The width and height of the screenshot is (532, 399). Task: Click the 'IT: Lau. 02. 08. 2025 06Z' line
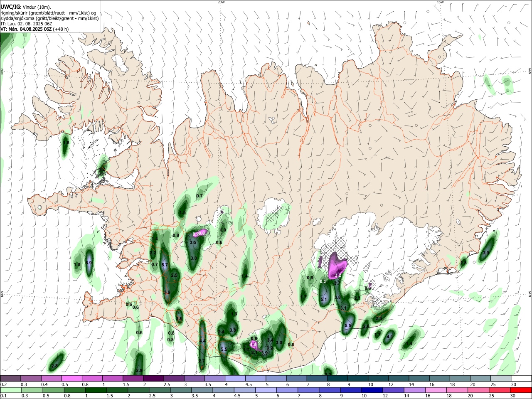click(x=26, y=24)
